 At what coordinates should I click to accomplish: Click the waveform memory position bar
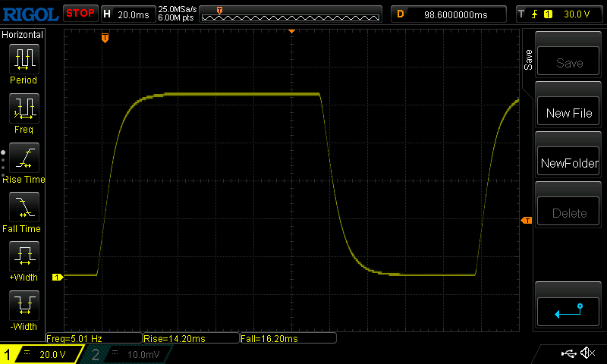[x=292, y=14]
